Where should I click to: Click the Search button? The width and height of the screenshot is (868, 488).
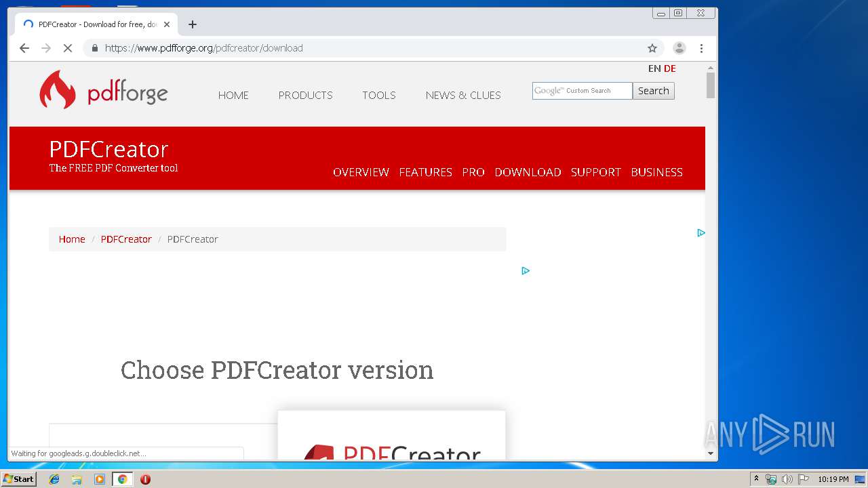pos(654,91)
